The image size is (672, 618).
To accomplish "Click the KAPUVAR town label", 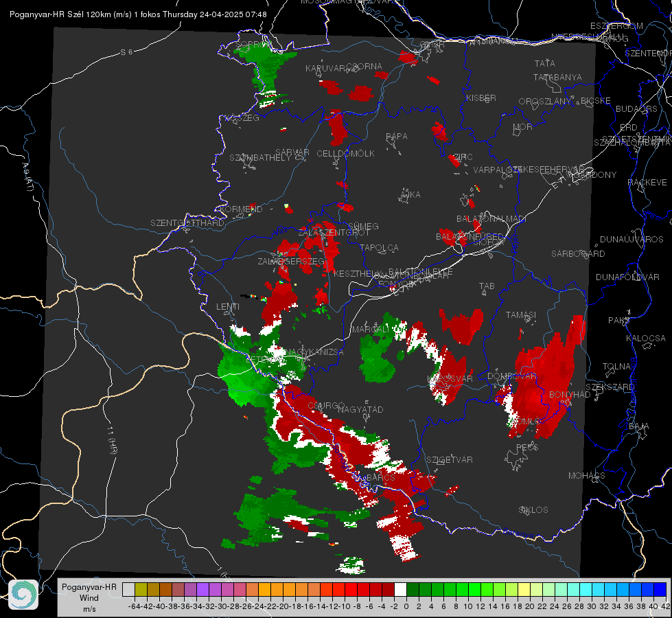I will (x=325, y=69).
